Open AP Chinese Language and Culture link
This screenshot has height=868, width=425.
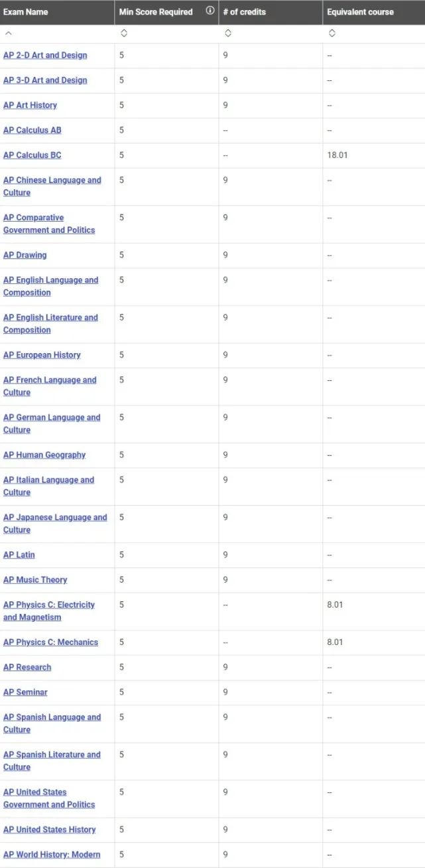[x=52, y=186]
